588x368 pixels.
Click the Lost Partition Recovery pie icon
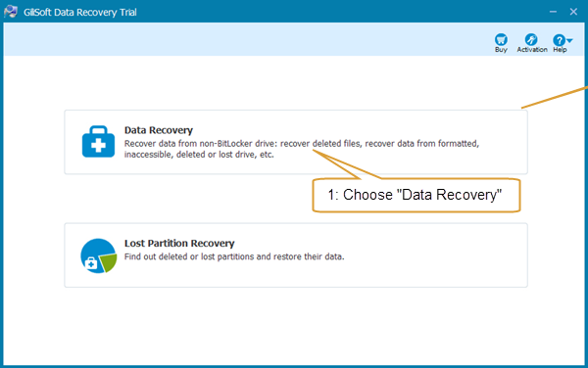coord(99,255)
